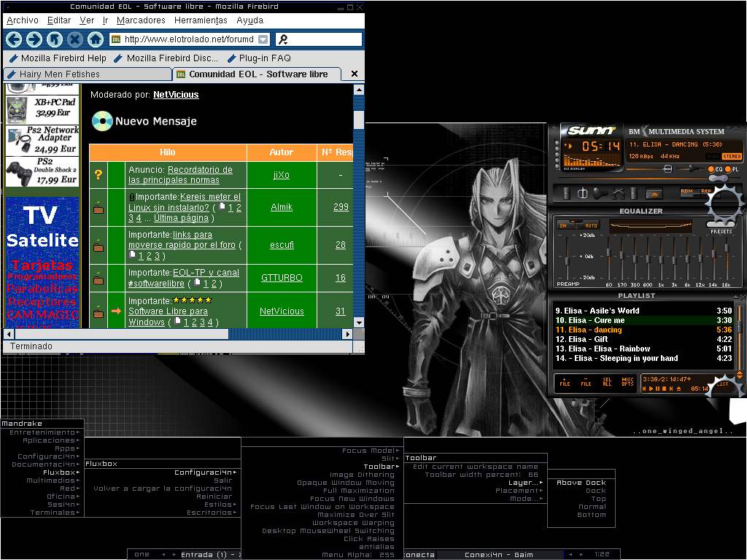Open the Marcadores menu
747x560 pixels.
[141, 20]
